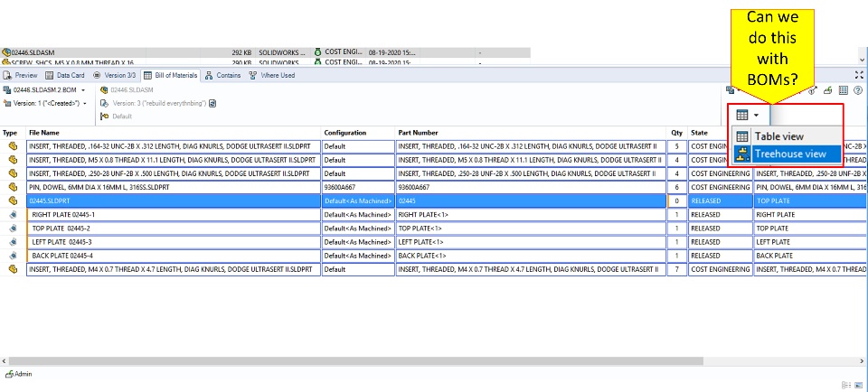Open help with the question mark icon
Image resolution: width=868 pixels, height=392 pixels.
858,90
